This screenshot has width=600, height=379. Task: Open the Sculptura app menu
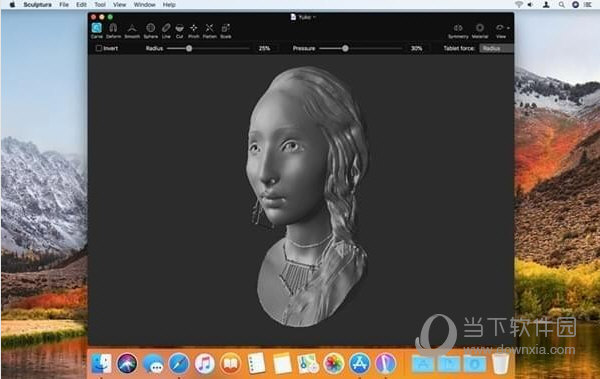click(38, 5)
